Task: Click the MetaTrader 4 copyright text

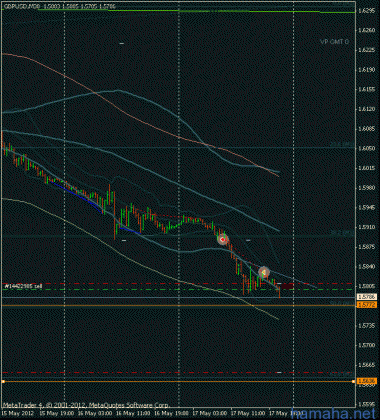Action: [86, 406]
